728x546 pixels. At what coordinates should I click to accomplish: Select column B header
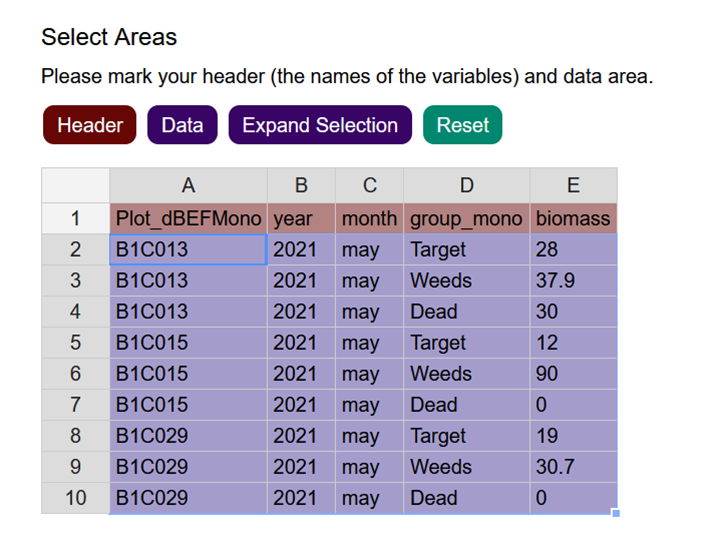click(x=301, y=185)
